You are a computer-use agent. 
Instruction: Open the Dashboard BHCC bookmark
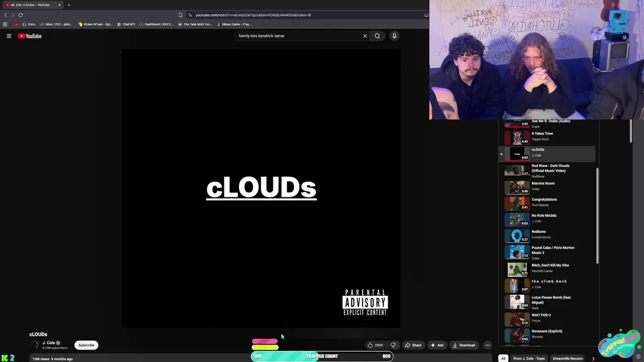click(156, 24)
